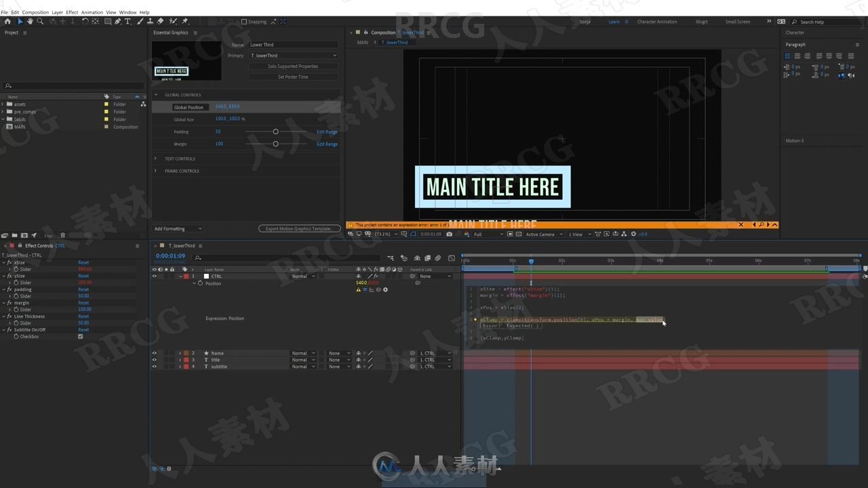
Task: Click the Draft 3D icon in timeline
Action: (x=404, y=258)
